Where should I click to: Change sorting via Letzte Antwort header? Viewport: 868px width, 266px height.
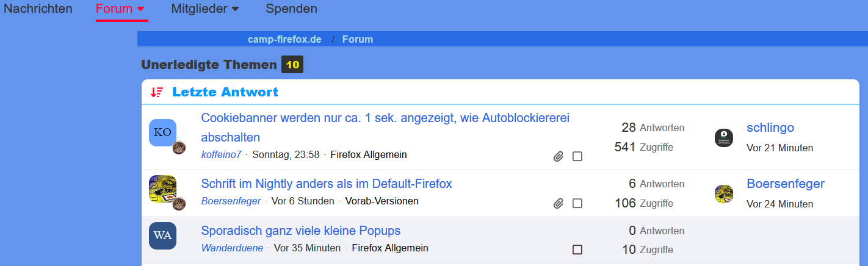click(225, 92)
